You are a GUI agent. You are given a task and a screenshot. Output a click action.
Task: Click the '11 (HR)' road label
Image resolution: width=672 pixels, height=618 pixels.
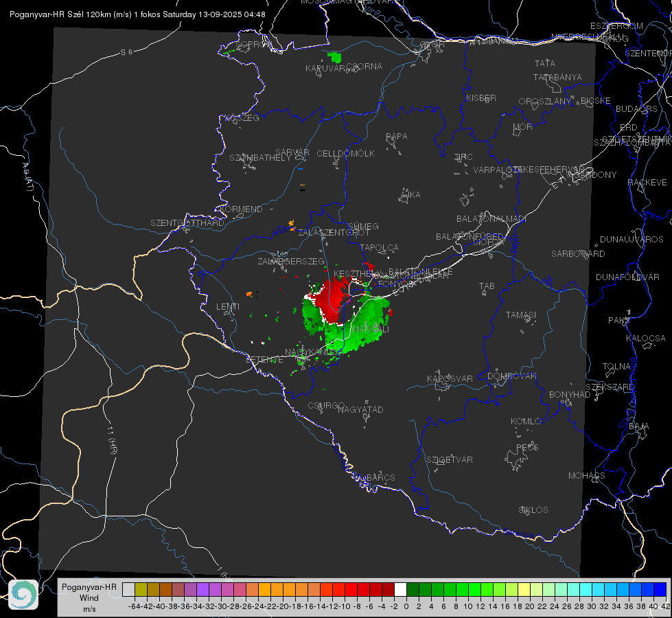coord(112,439)
